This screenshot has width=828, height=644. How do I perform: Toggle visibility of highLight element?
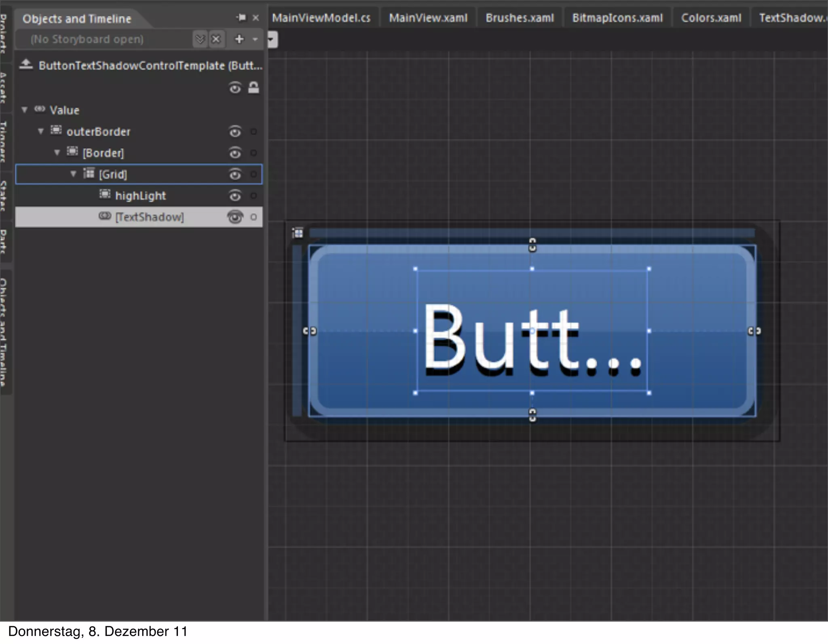[235, 196]
